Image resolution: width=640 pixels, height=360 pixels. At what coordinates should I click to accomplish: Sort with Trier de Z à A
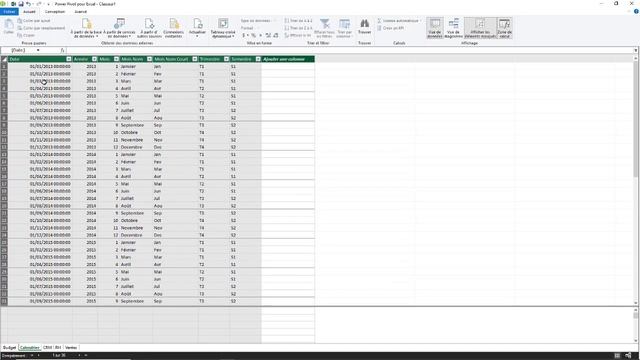298,28
